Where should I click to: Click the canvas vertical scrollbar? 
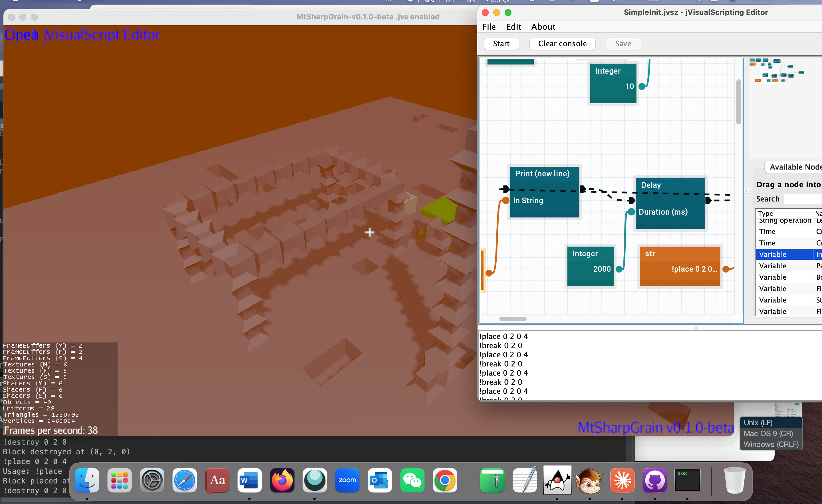click(738, 102)
